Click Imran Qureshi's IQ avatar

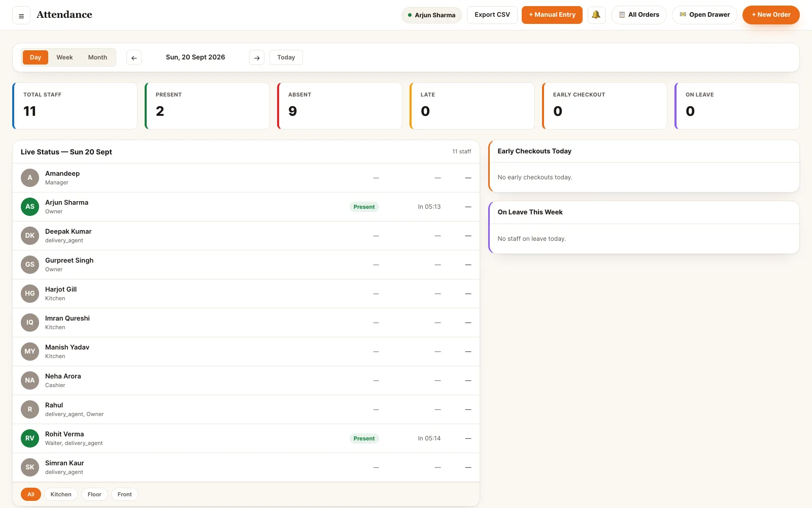click(30, 323)
